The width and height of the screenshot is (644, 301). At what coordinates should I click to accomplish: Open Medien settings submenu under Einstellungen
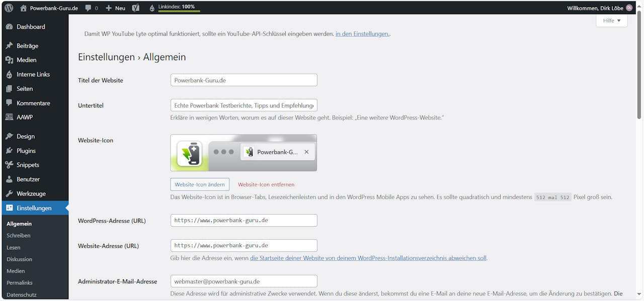(16, 271)
